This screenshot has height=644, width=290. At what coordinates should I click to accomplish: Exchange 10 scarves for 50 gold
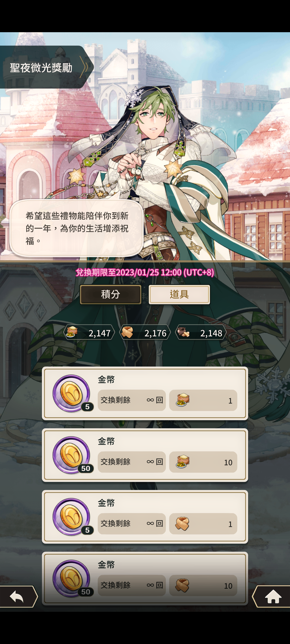(203, 586)
